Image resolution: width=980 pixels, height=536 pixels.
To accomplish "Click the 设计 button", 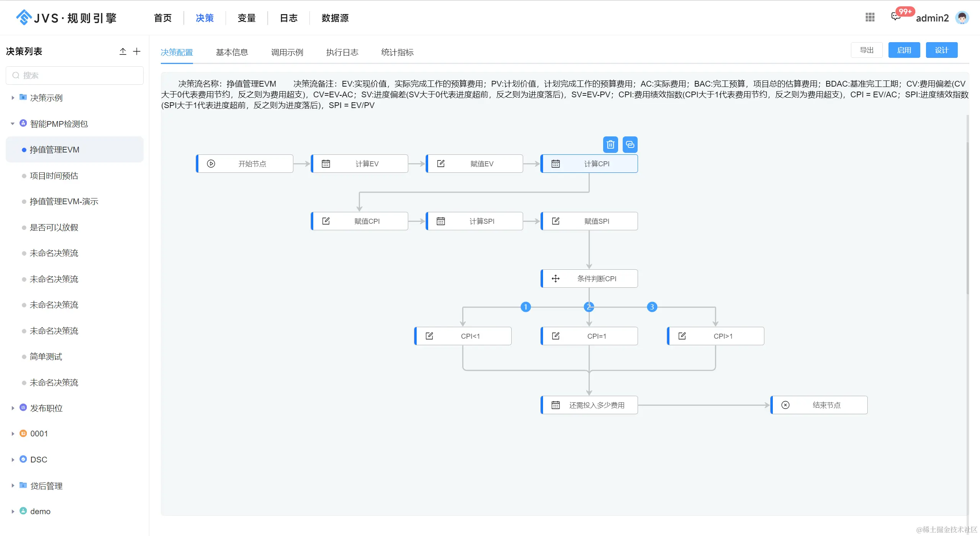I will click(941, 50).
